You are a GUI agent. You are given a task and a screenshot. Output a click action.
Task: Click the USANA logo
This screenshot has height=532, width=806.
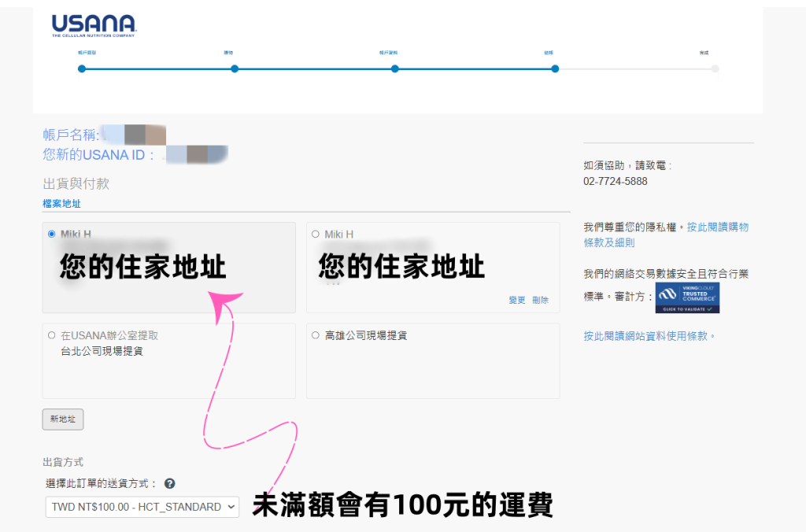(x=94, y=25)
